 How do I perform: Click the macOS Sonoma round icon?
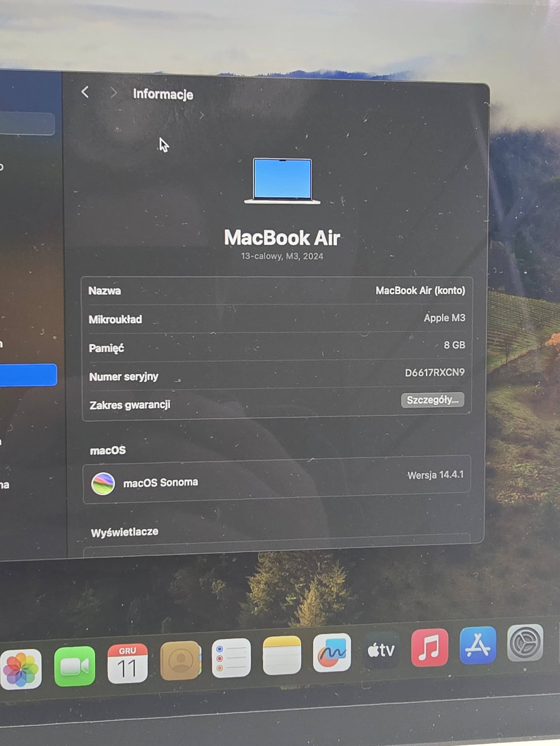[x=103, y=484]
